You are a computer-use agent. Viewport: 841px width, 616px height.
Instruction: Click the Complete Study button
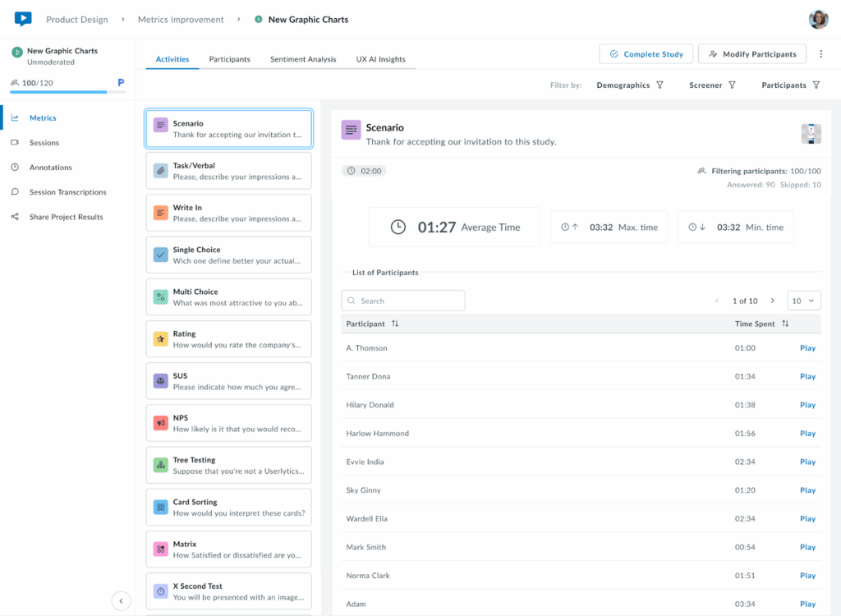646,54
